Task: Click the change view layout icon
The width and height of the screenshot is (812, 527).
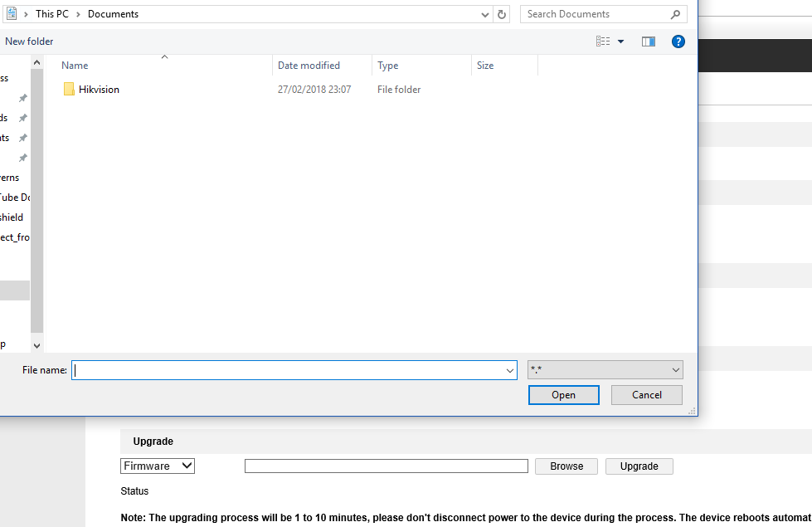Action: point(603,41)
